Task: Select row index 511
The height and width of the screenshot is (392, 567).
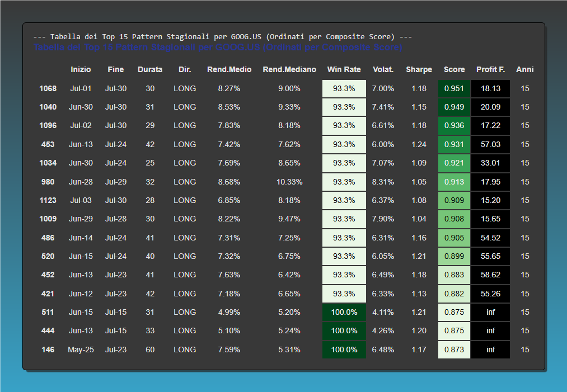Action: pyautogui.click(x=48, y=312)
